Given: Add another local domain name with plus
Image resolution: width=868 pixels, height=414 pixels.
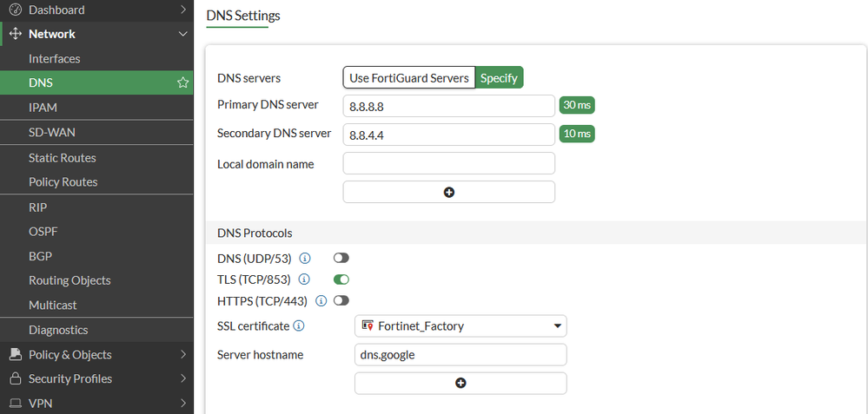Looking at the screenshot, I should point(448,192).
